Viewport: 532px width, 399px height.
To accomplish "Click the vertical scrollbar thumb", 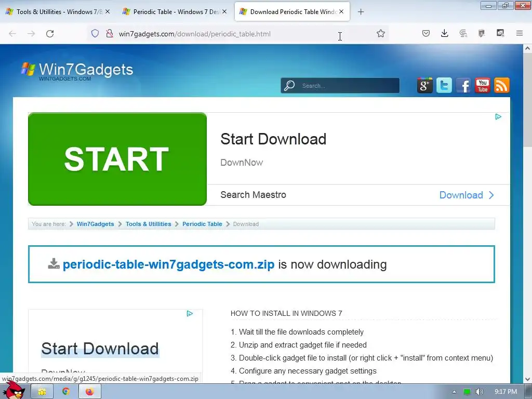I will 528,100.
